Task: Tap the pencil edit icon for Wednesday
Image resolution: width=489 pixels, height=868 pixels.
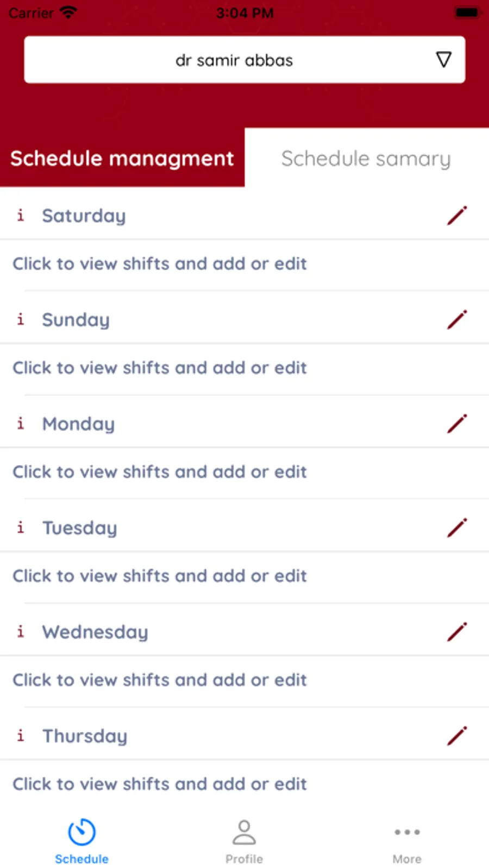Action: tap(457, 632)
